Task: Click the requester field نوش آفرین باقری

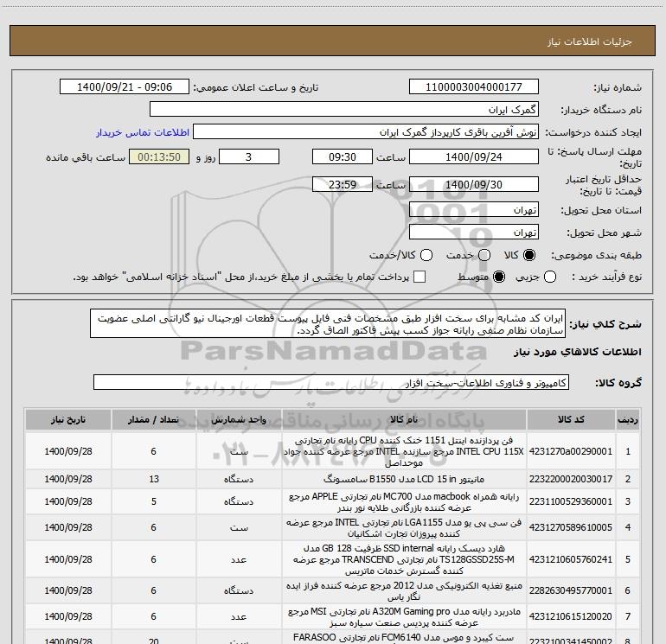Action: (x=366, y=132)
